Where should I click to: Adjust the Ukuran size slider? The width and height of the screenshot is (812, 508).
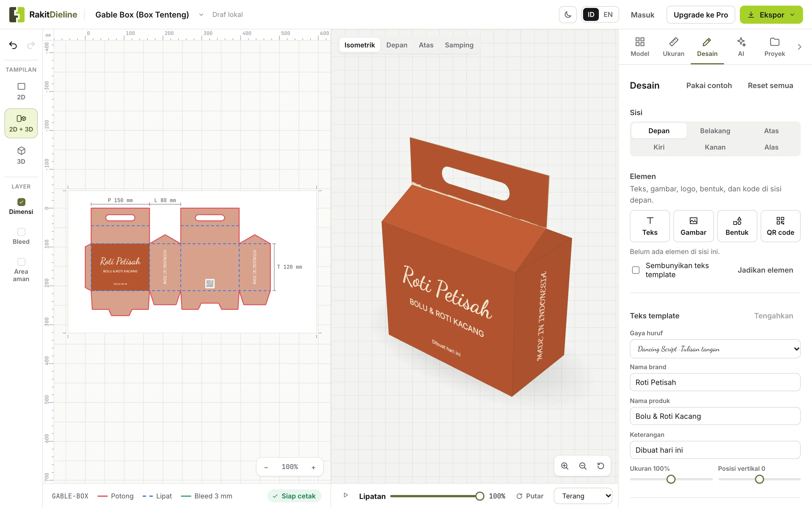(671, 479)
